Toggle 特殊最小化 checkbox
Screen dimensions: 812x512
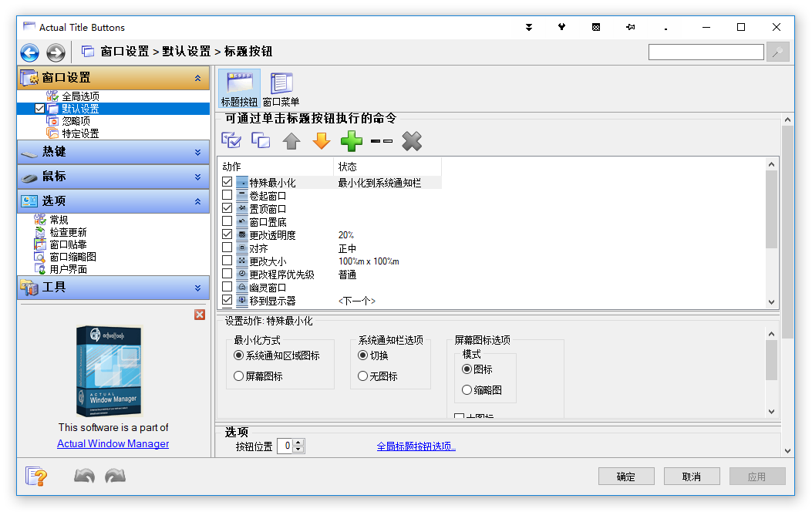(227, 182)
